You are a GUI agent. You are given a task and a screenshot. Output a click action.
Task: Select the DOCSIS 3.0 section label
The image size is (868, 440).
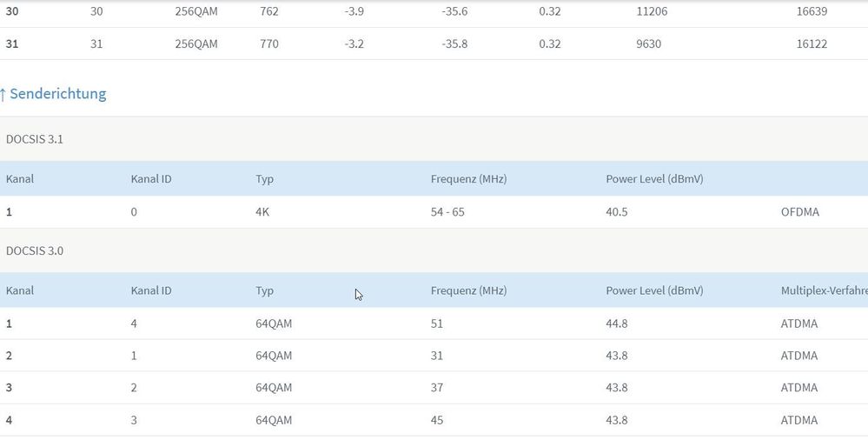[x=35, y=250]
